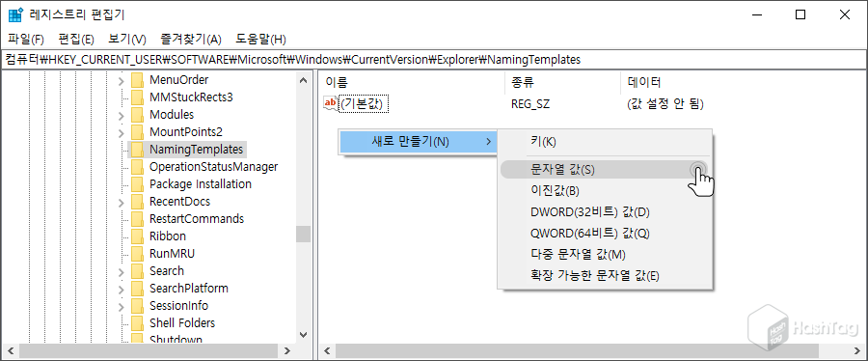Click the ab string icon of (기본값)
868x361 pixels.
click(x=331, y=103)
